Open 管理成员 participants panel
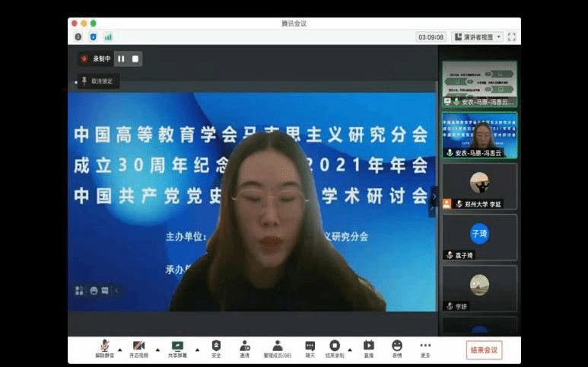588x367 pixels. point(277,349)
